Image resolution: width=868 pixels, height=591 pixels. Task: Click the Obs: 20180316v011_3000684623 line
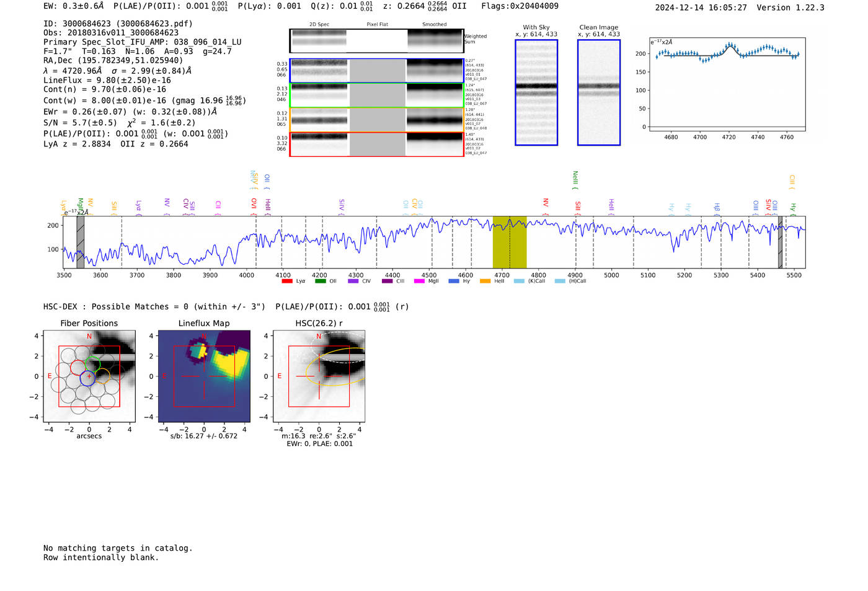click(111, 33)
